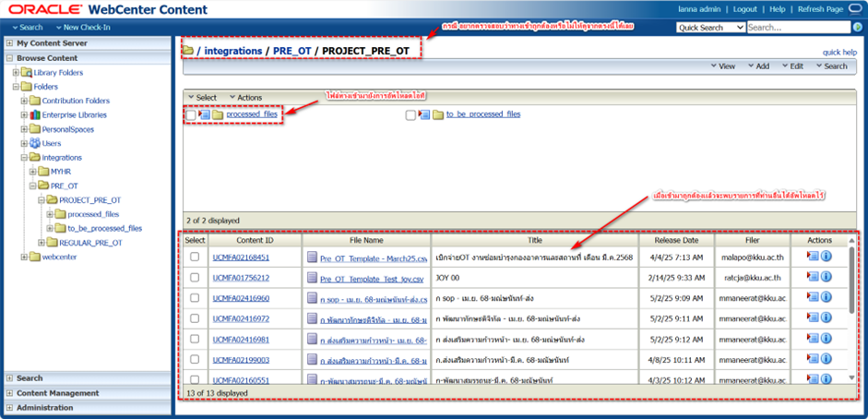Viewport: 868px width, 419px height.
Task: Check the box for UCMFA02168451 row
Action: [x=194, y=257]
